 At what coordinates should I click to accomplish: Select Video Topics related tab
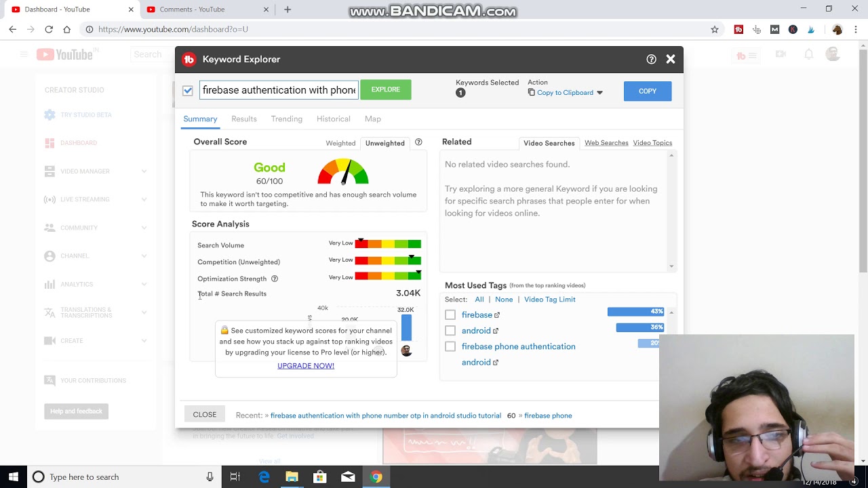point(652,142)
